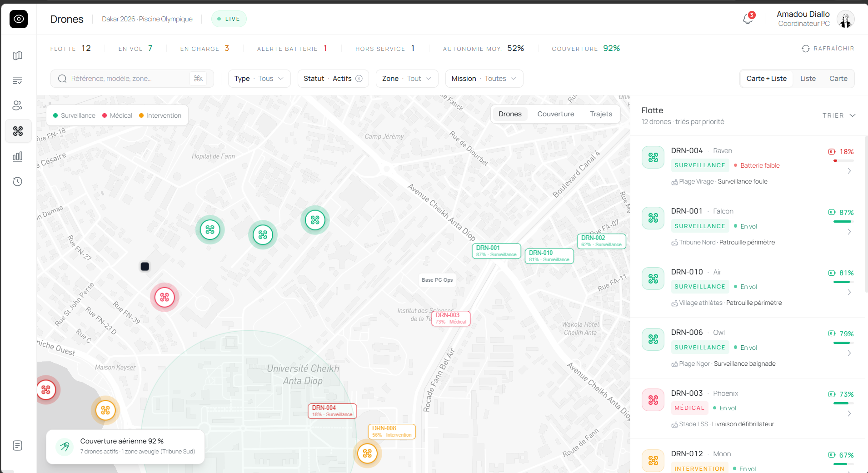Open the map section in sidebar
868x473 pixels.
(x=18, y=56)
